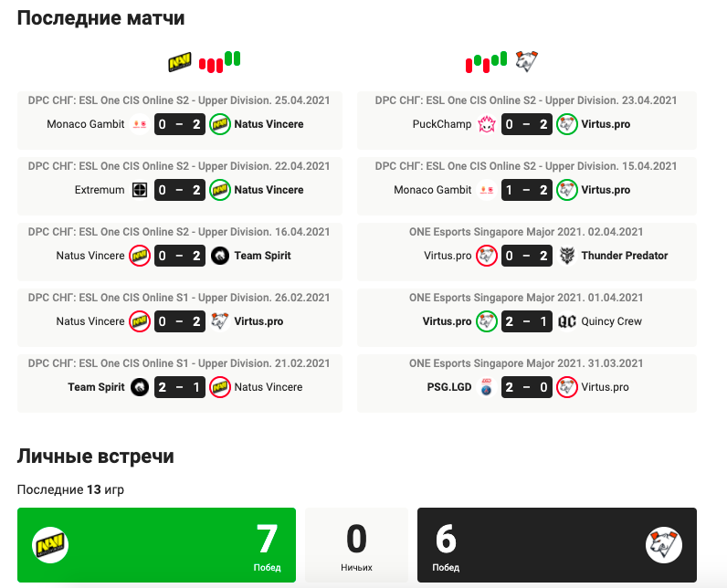Click the PuckChamp pink logo
This screenshot has width=727, height=588.
[487, 124]
